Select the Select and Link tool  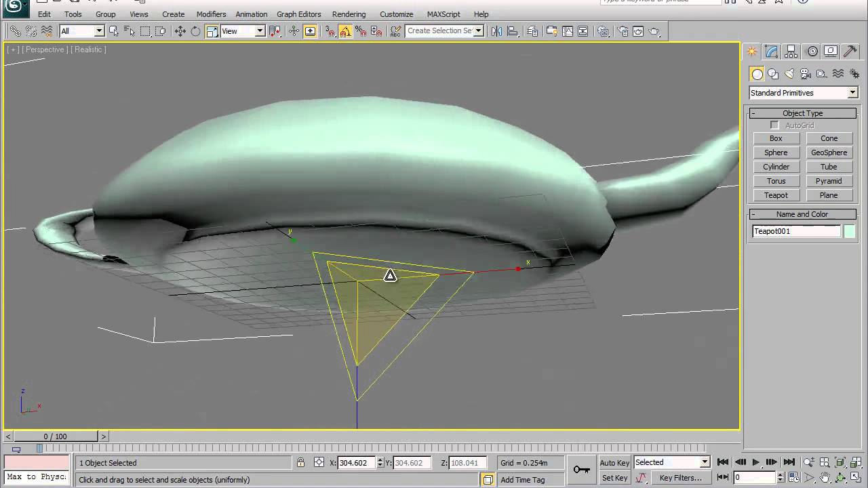[x=15, y=31]
